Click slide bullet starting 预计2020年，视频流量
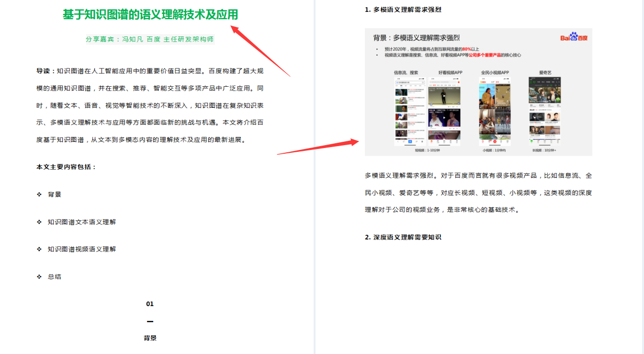Screen dimensions: 644x354 [431, 49]
